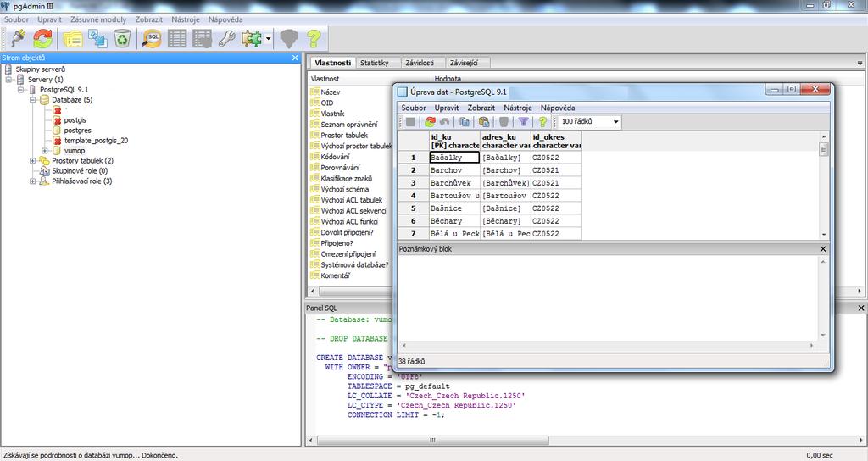Click the Panel SQL horizontal scrollbar

click(x=433, y=441)
